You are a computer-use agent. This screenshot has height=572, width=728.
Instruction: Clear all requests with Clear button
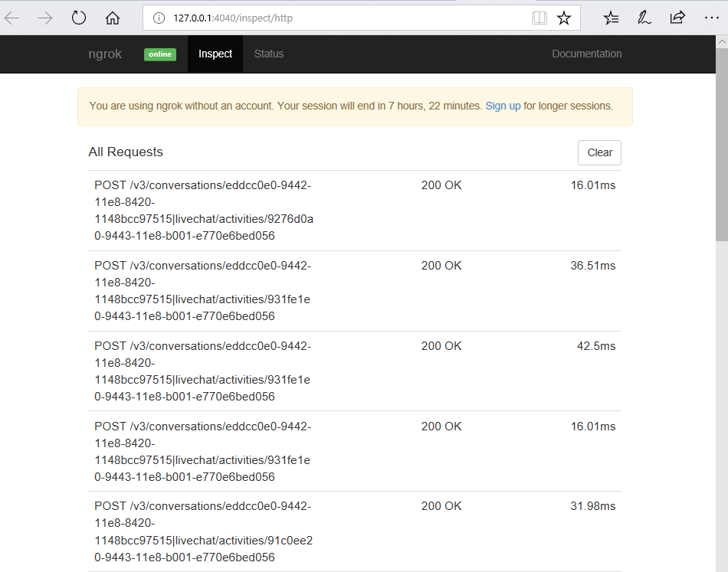tap(599, 152)
